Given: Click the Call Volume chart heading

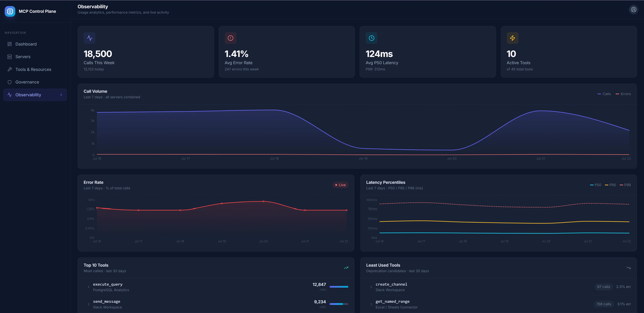Looking at the screenshot, I should point(95,91).
